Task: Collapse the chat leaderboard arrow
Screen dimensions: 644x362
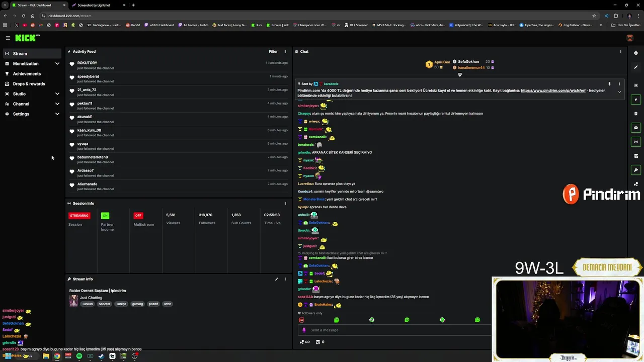Action: click(459, 75)
